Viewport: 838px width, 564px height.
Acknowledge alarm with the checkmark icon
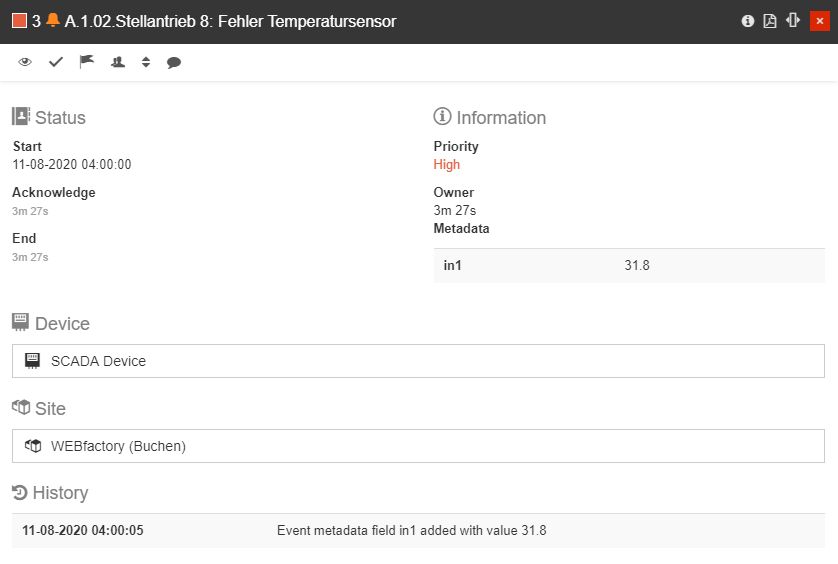[56, 62]
